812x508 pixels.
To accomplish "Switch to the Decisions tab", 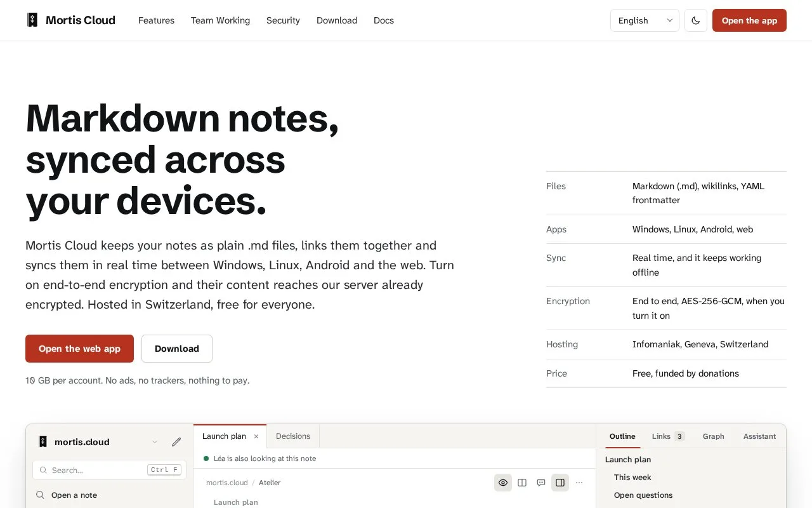I will (x=293, y=436).
